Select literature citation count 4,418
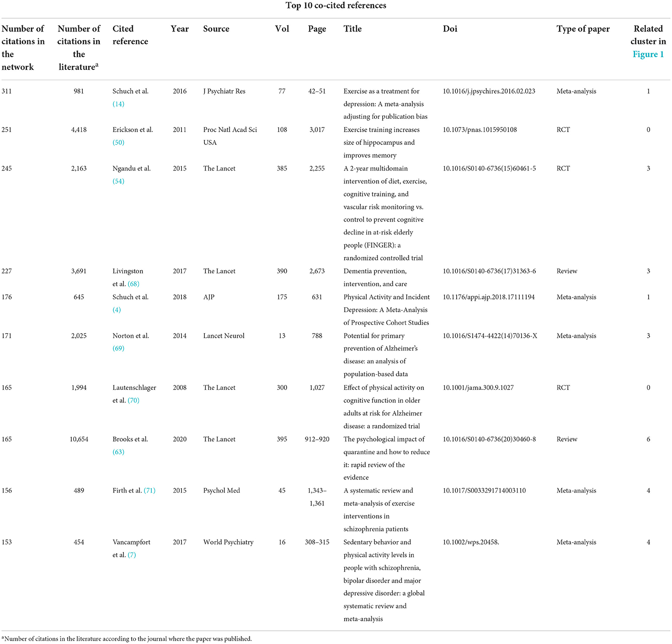 (x=79, y=130)
